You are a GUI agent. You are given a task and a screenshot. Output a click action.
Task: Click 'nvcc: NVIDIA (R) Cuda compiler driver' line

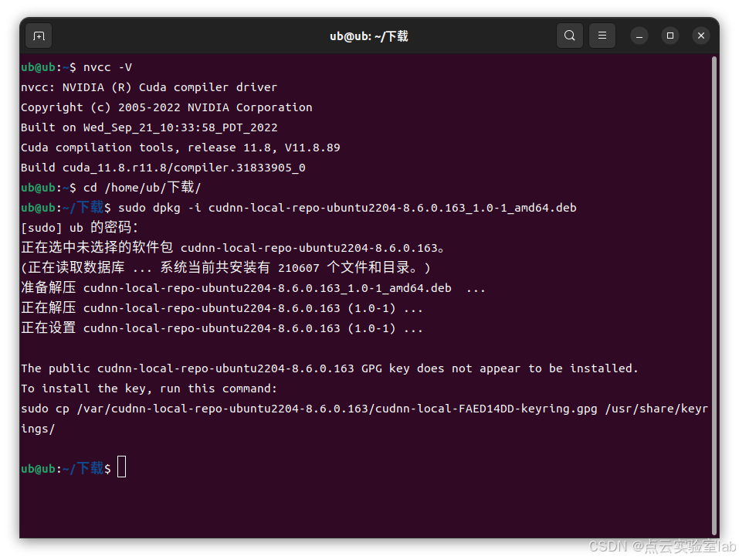(x=149, y=88)
